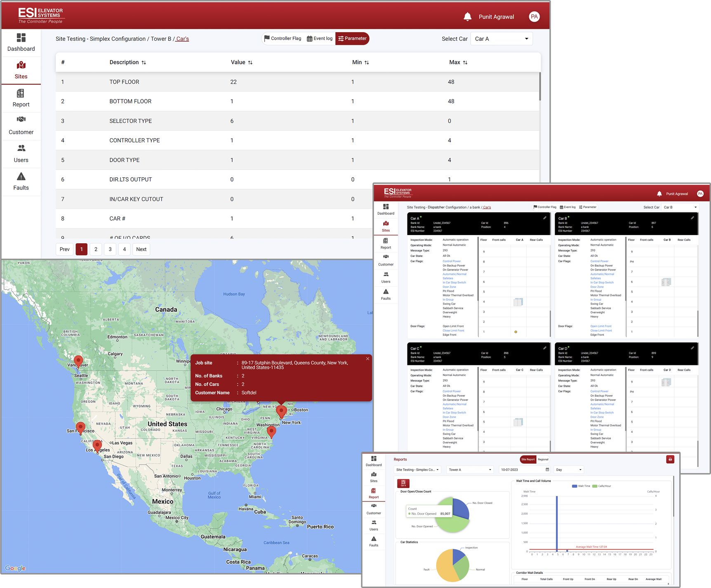The image size is (711, 588).
Task: Open Users in the Reports window sidebar
Action: point(374,525)
